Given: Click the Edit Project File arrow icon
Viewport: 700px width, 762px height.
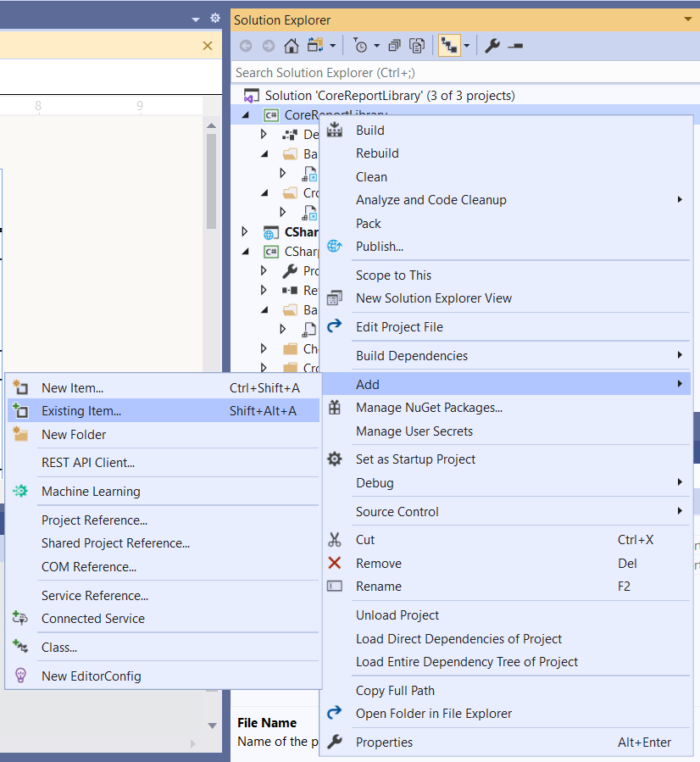Looking at the screenshot, I should (335, 326).
